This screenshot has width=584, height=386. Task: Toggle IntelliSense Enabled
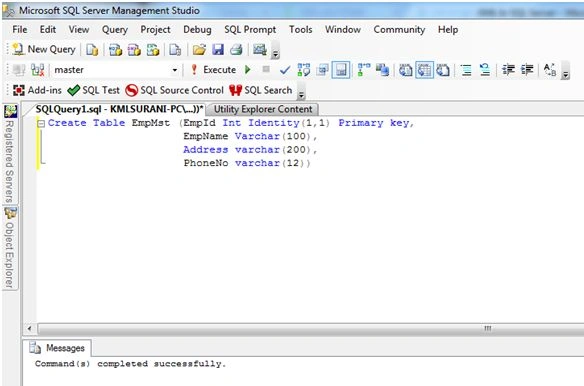coord(341,70)
